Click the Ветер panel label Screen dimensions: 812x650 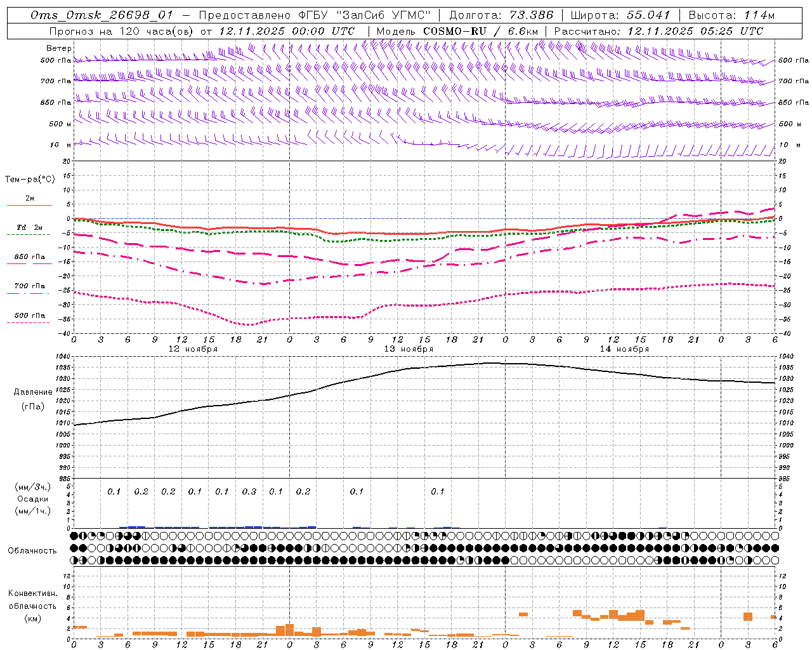tap(59, 48)
